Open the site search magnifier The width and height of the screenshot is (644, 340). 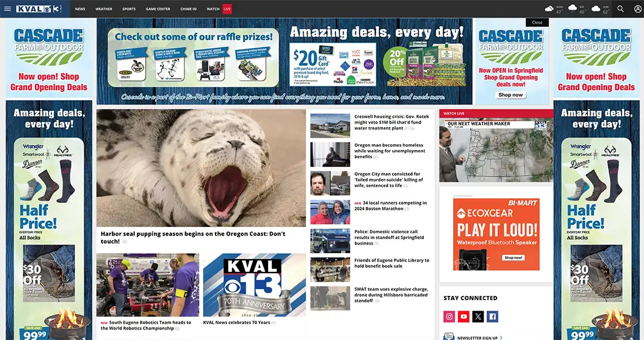click(621, 9)
